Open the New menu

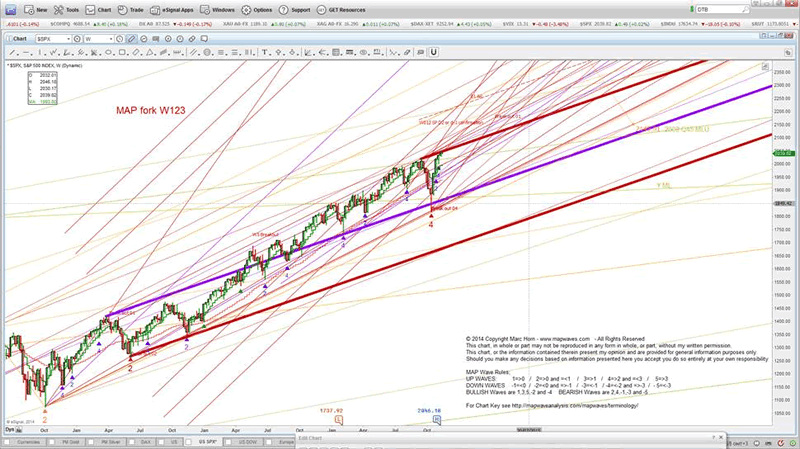[x=35, y=10]
